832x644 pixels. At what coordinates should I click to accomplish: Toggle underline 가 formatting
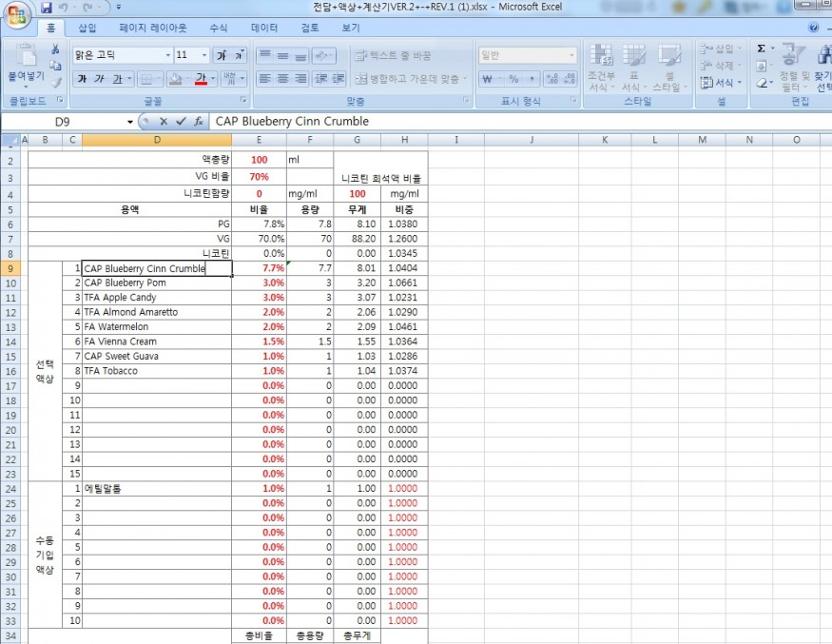[117, 79]
